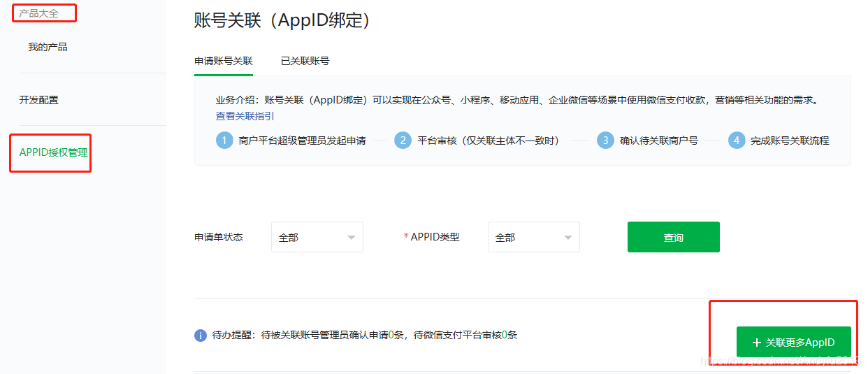Click the 确认待关联商户号 step text
This screenshot has height=374, width=868.
tap(659, 141)
